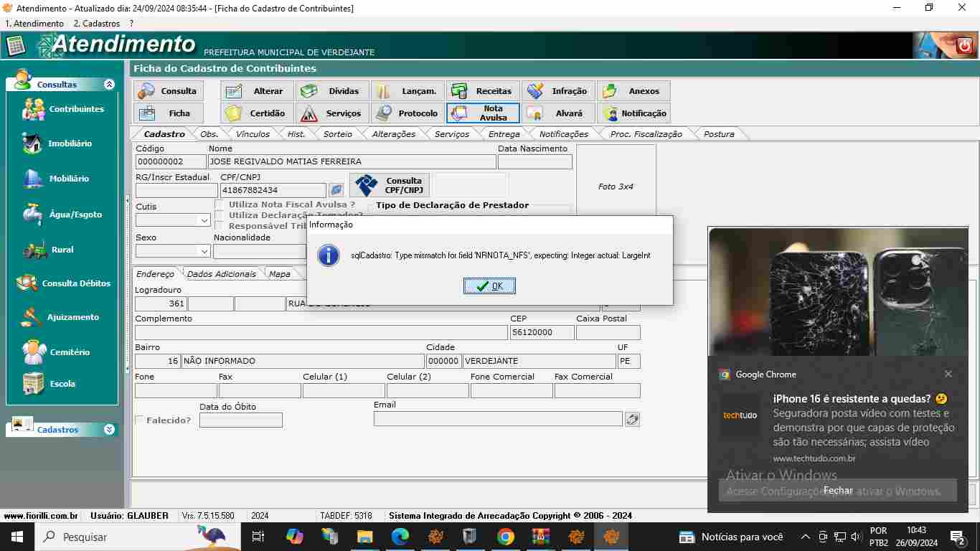Select Água/Esgoto faucet icon in sidebar
Image resolution: width=980 pixels, height=551 pixels.
point(33,215)
